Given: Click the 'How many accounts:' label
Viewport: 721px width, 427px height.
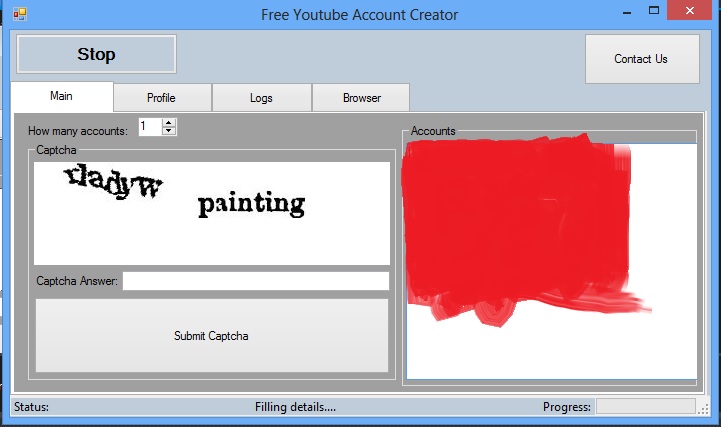Looking at the screenshot, I should coord(78,131).
